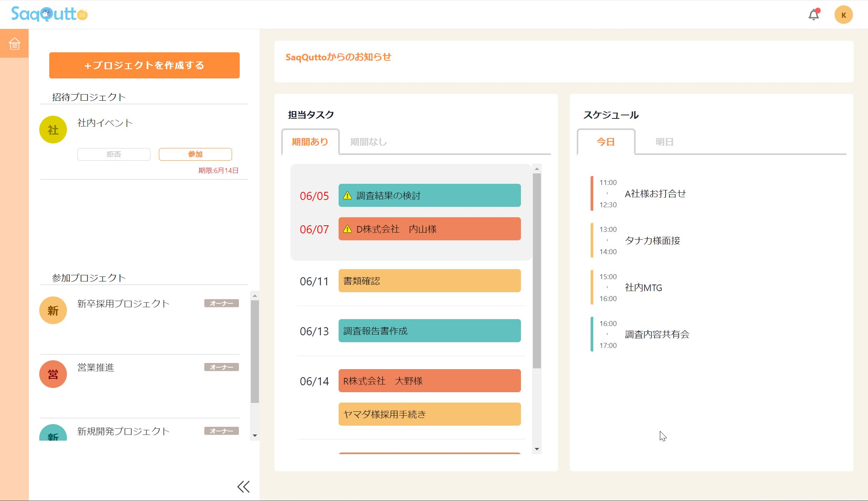Switch to 期間なし tab
868x501 pixels.
[368, 142]
